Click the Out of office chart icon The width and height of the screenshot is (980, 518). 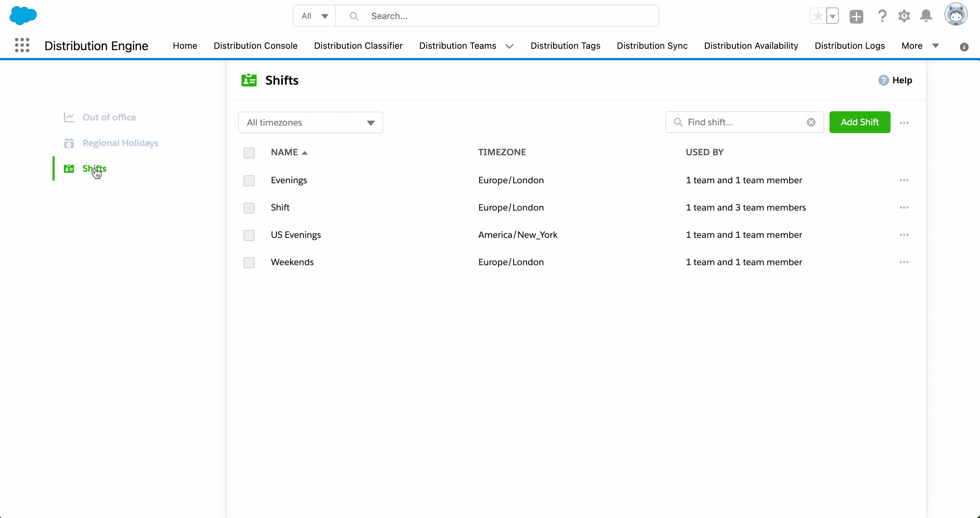pos(69,117)
